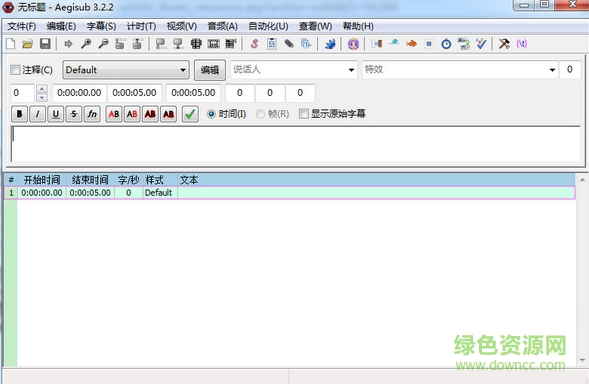
Task: Click the fn font name button
Action: (x=92, y=113)
